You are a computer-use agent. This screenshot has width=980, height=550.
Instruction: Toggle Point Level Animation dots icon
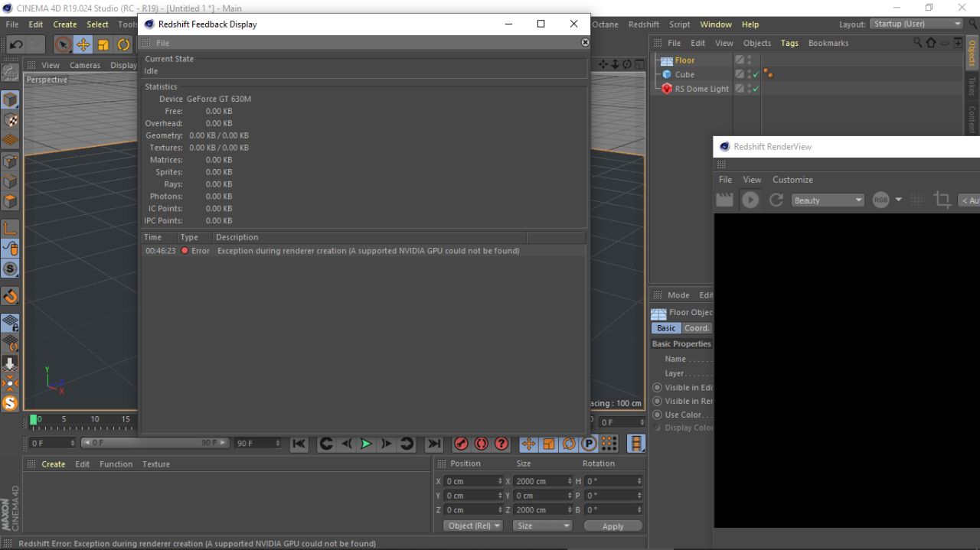pos(609,444)
